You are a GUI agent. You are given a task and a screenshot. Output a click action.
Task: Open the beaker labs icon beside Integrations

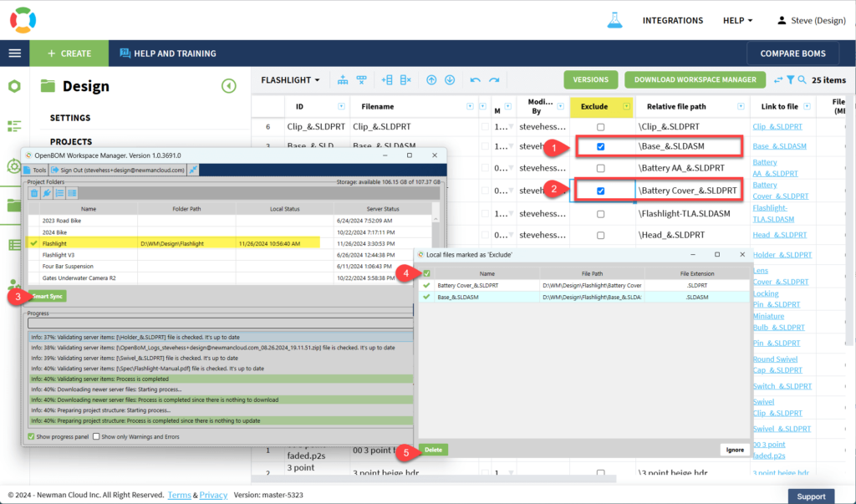614,20
